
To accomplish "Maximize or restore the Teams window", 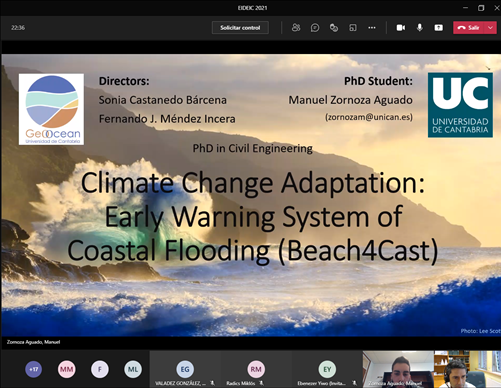I will [481, 8].
